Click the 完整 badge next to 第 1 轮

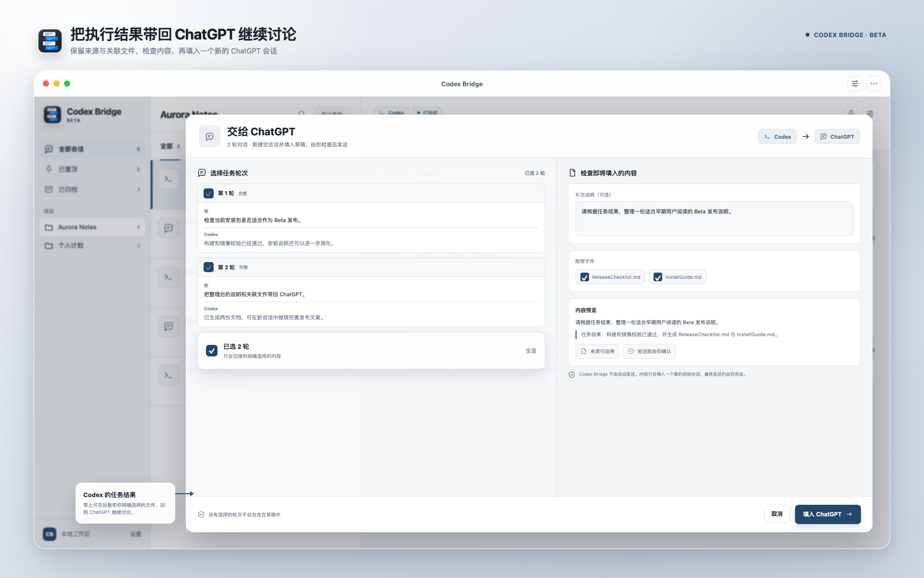pyautogui.click(x=243, y=194)
